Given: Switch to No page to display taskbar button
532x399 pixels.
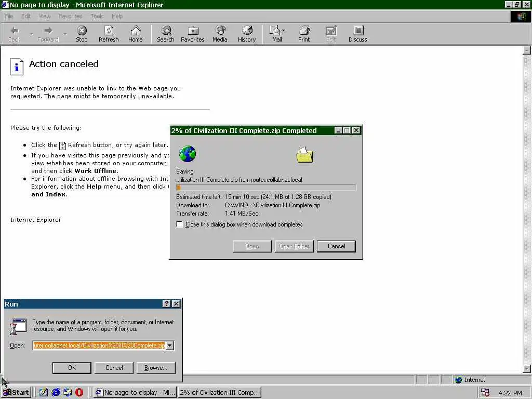Looking at the screenshot, I should tap(135, 392).
